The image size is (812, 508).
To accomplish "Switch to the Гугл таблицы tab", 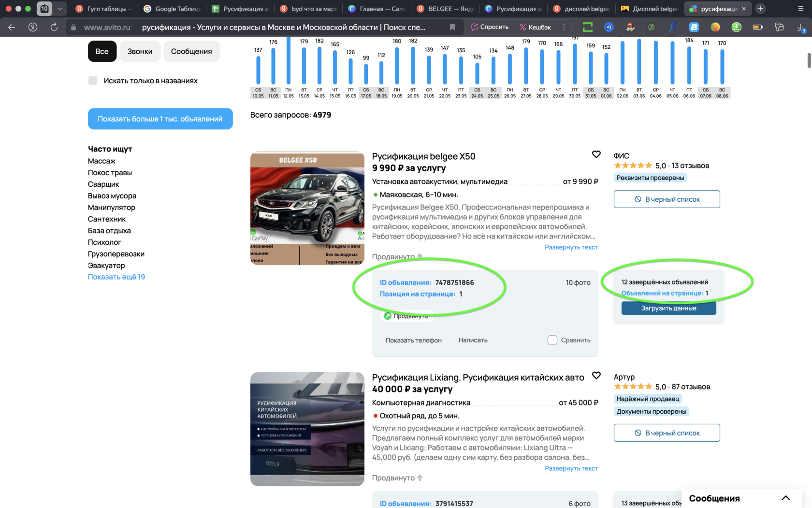I will click(x=104, y=9).
